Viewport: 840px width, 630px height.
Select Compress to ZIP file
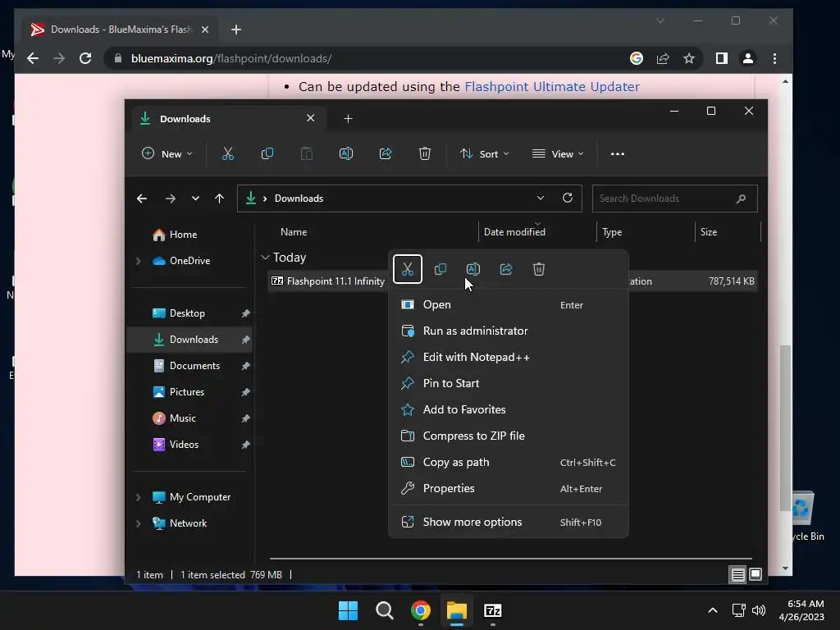(509, 436)
